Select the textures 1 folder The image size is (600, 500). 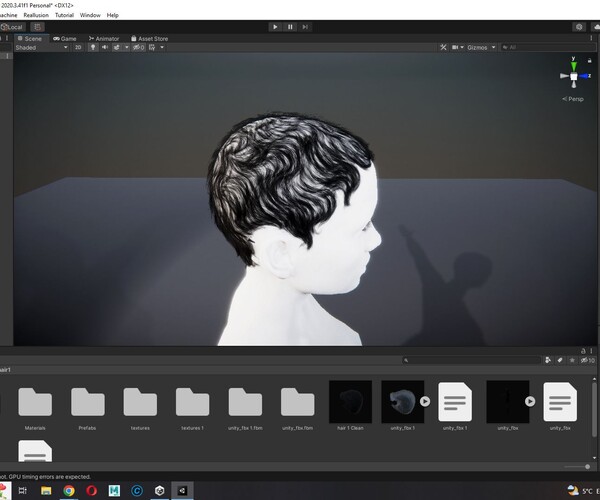coord(192,402)
